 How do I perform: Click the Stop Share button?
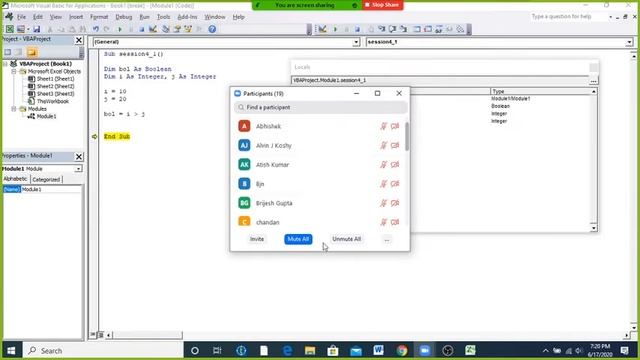coord(382,5)
